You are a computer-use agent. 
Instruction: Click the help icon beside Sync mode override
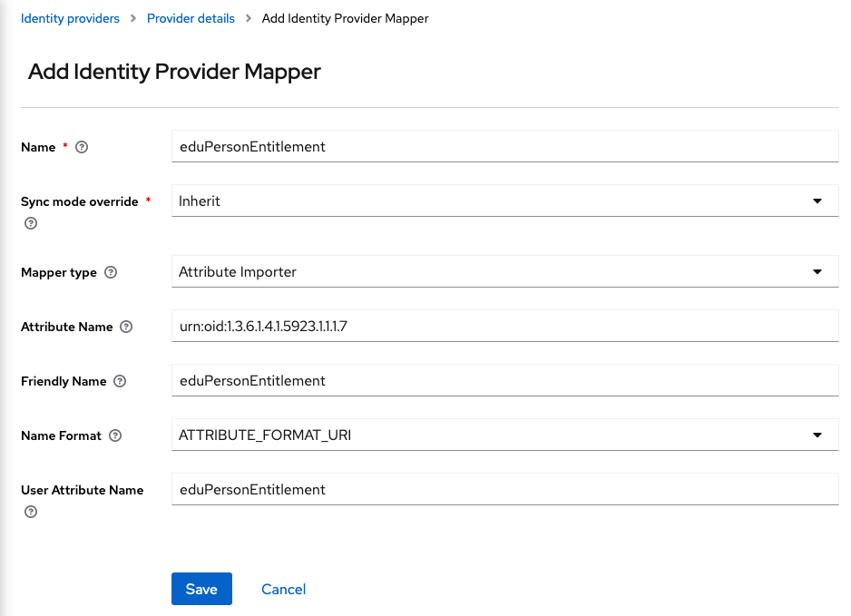[x=30, y=222]
